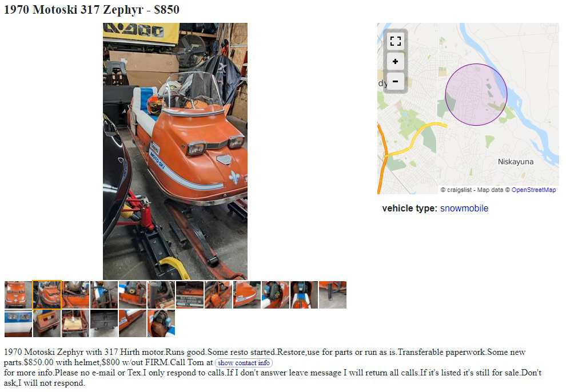Viewport: 566px width, 392px height.
Task: Select the first thumbnail showing front view
Action: [18, 295]
